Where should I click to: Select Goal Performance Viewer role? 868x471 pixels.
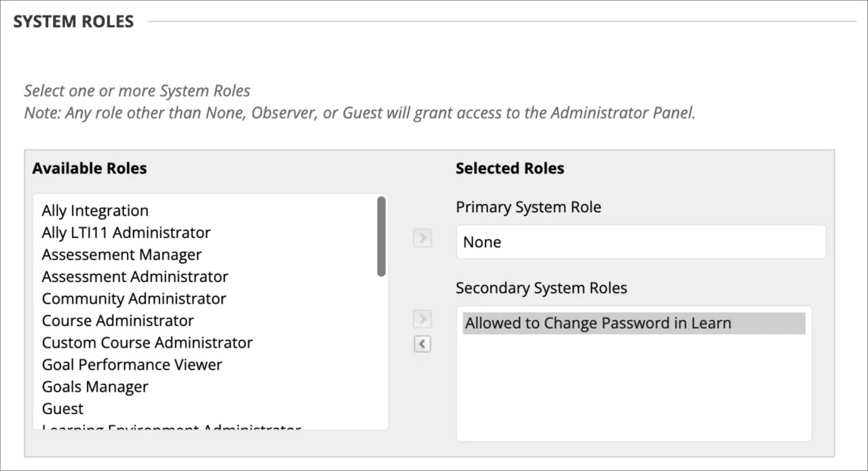click(132, 365)
